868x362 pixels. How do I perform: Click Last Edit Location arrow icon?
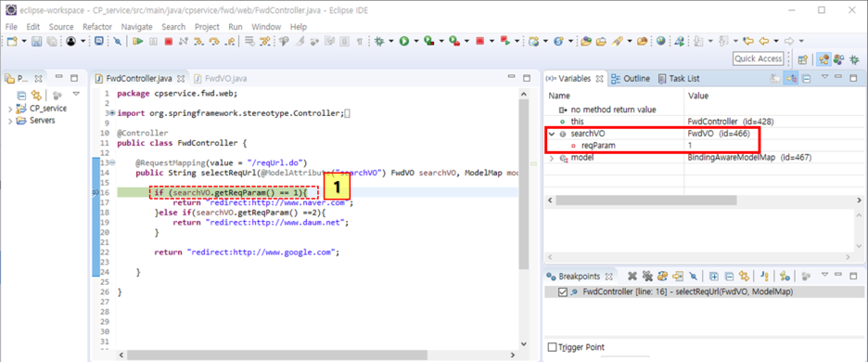click(747, 41)
